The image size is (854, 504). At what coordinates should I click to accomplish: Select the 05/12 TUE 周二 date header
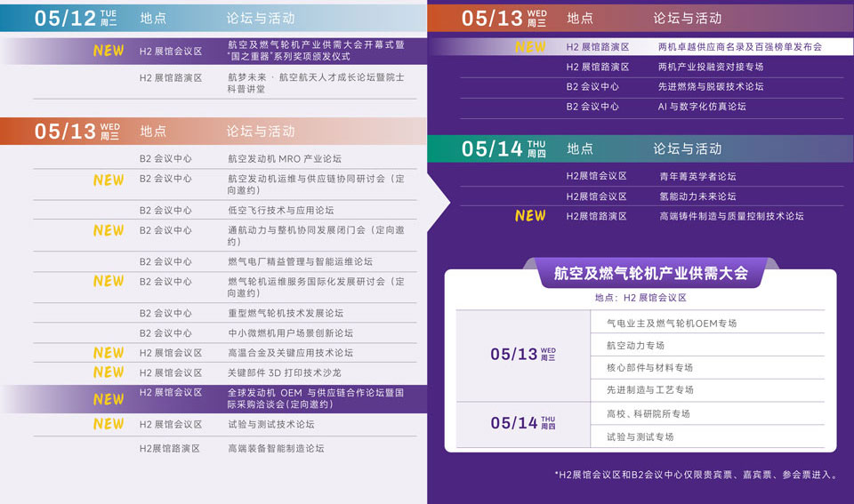[76, 18]
